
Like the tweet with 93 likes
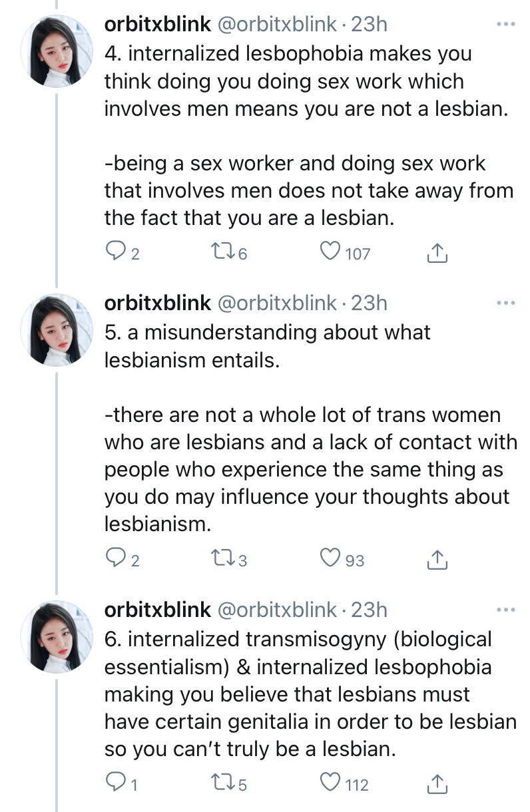point(330,558)
